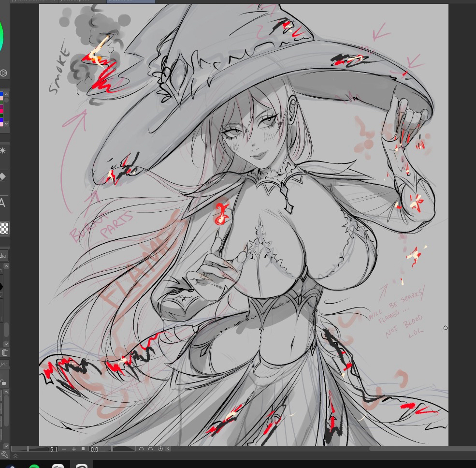Rotate canvas right using status bar icon
This screenshot has width=476, height=468.
pyautogui.click(x=151, y=449)
